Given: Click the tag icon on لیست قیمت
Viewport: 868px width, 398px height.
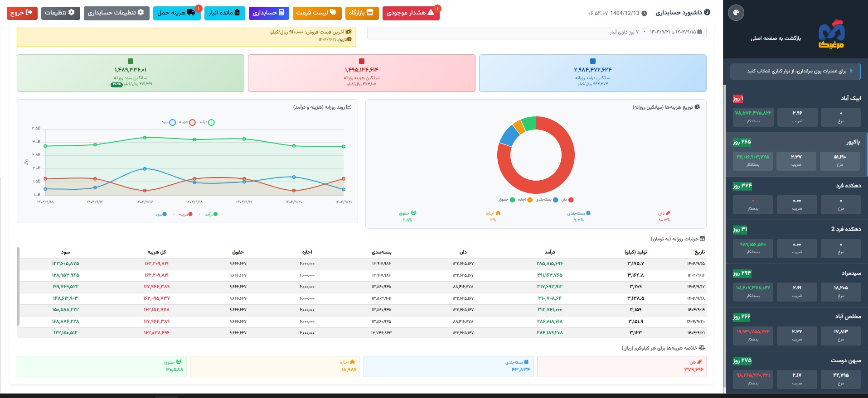Looking at the screenshot, I should coord(333,13).
